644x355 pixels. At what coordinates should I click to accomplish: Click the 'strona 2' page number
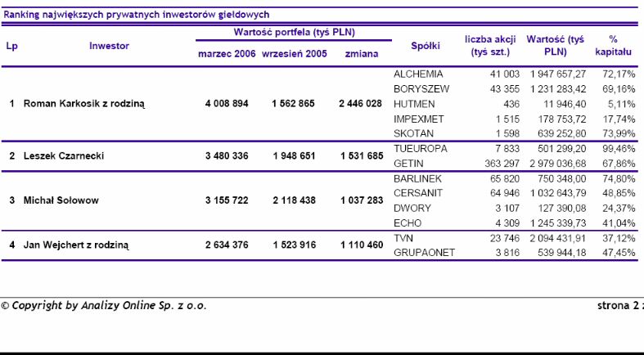coord(619,306)
